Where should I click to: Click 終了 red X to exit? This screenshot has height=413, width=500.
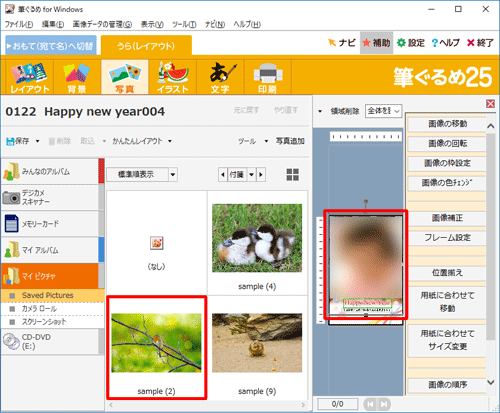[480, 43]
